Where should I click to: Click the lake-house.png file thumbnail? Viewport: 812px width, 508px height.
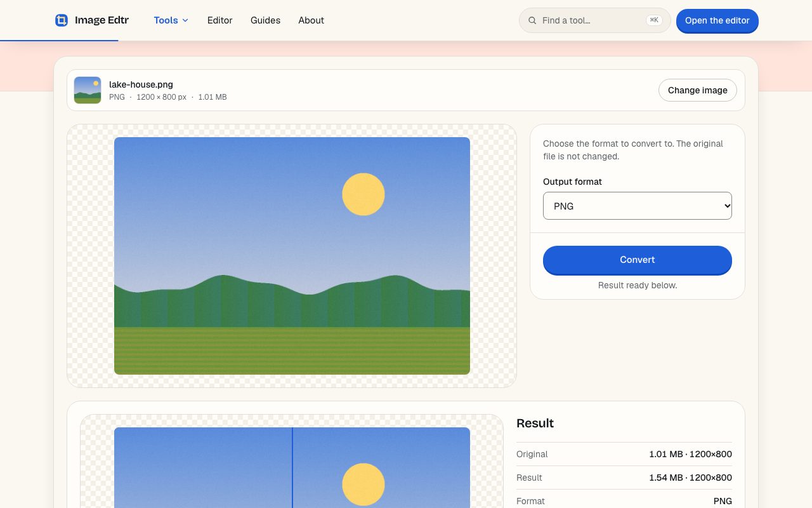88,90
